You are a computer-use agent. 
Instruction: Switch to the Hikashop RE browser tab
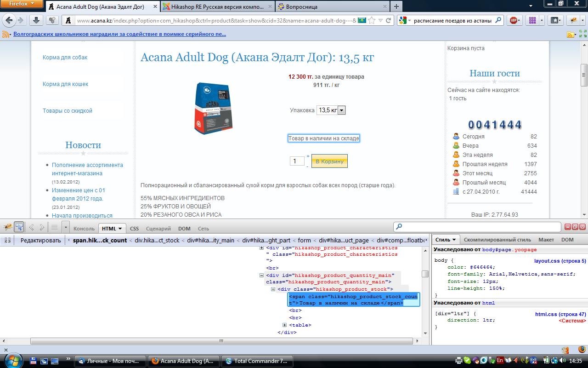tap(217, 7)
